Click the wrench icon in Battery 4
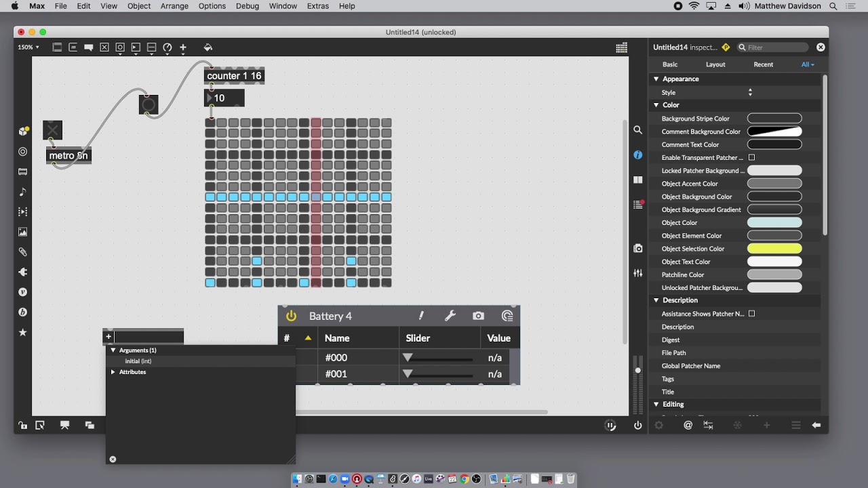Screen dimensions: 868x488 point(450,316)
